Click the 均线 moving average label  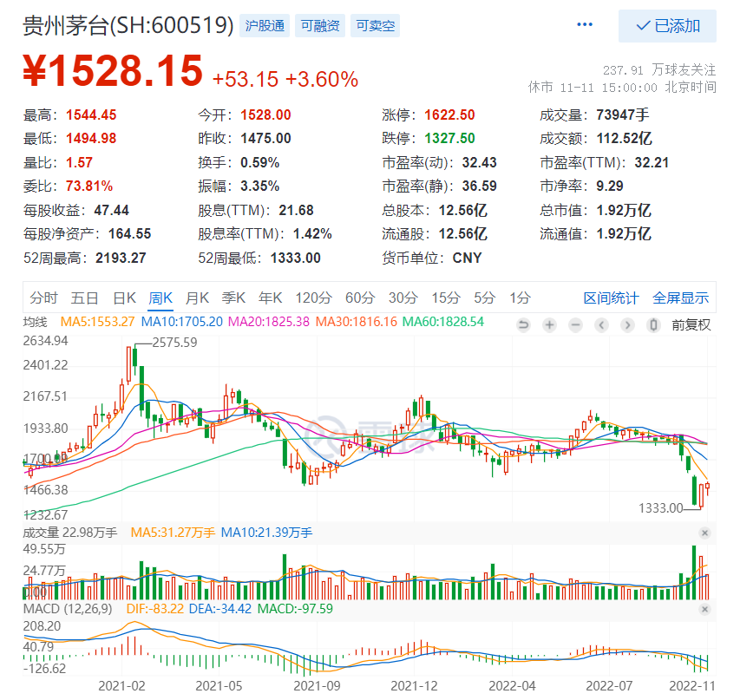36,322
